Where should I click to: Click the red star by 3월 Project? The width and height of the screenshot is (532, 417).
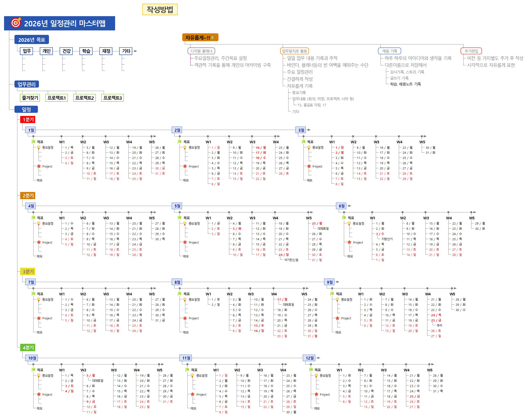pos(309,166)
